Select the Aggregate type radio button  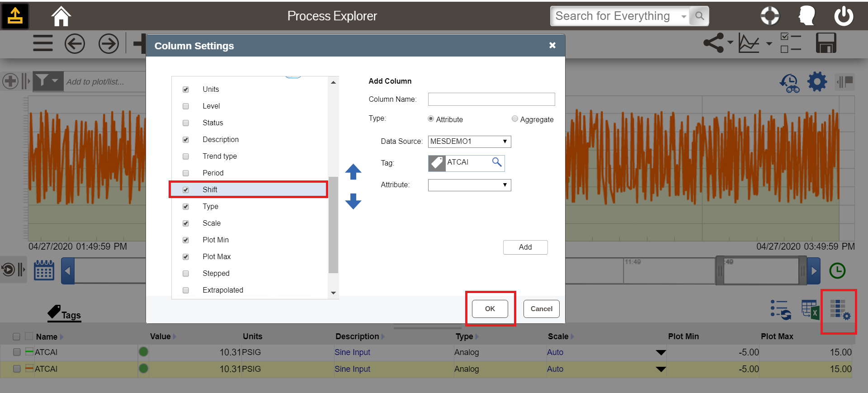514,119
